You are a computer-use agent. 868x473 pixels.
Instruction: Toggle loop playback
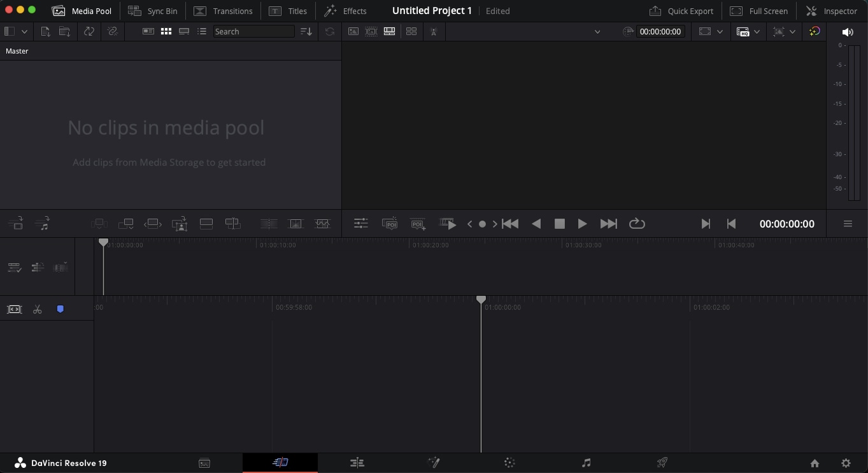(637, 224)
